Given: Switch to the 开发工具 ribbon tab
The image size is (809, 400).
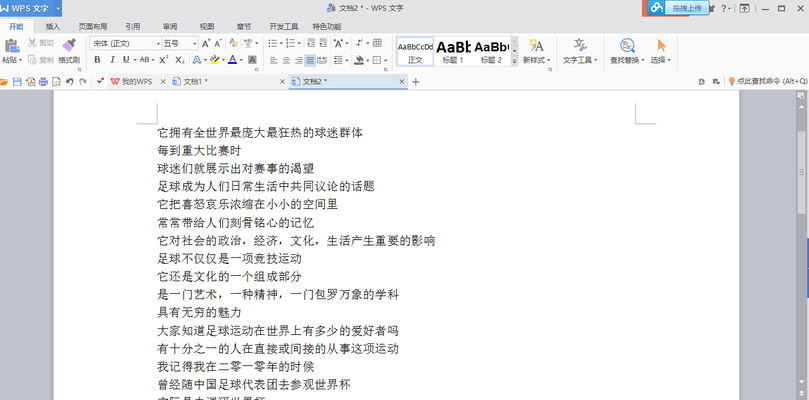Looking at the screenshot, I should [x=284, y=27].
